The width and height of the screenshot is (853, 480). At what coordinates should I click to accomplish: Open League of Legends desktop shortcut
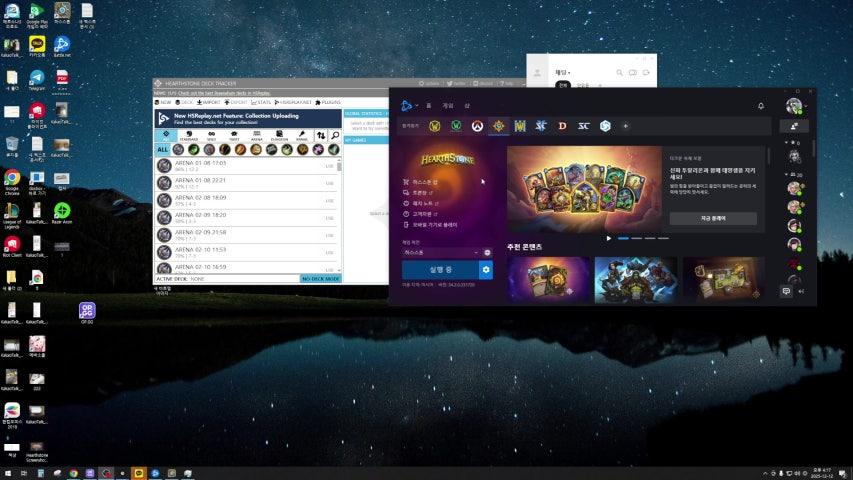click(11, 216)
